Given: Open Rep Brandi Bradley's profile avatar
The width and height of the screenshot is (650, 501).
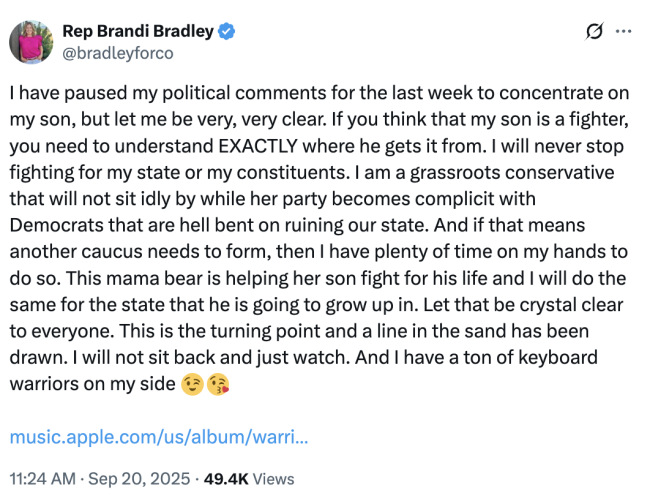Looking at the screenshot, I should tap(31, 41).
